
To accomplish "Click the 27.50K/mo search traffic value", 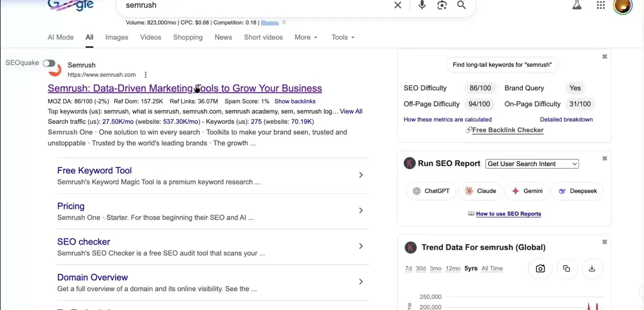I will (x=118, y=122).
